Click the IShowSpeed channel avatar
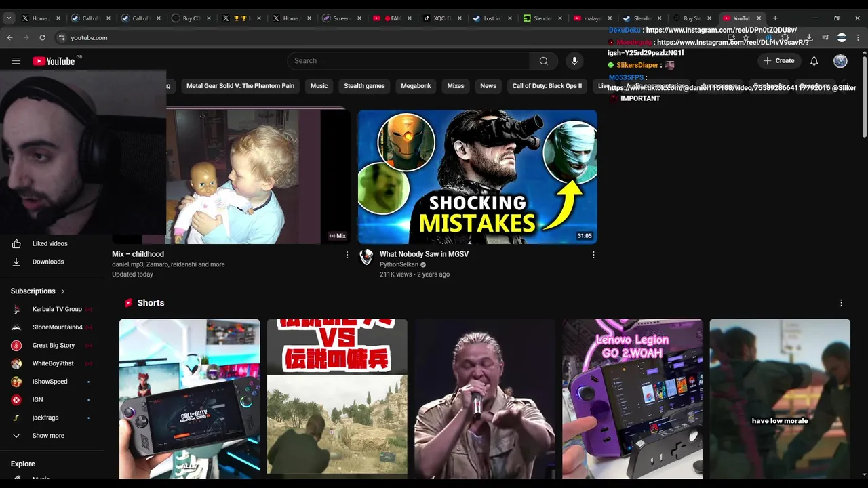The height and width of the screenshot is (488, 868). (x=16, y=382)
